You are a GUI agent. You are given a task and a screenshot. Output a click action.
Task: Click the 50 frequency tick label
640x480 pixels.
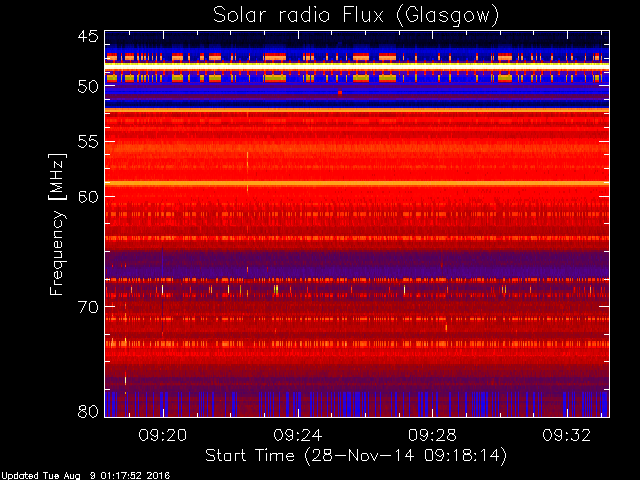pyautogui.click(x=88, y=86)
